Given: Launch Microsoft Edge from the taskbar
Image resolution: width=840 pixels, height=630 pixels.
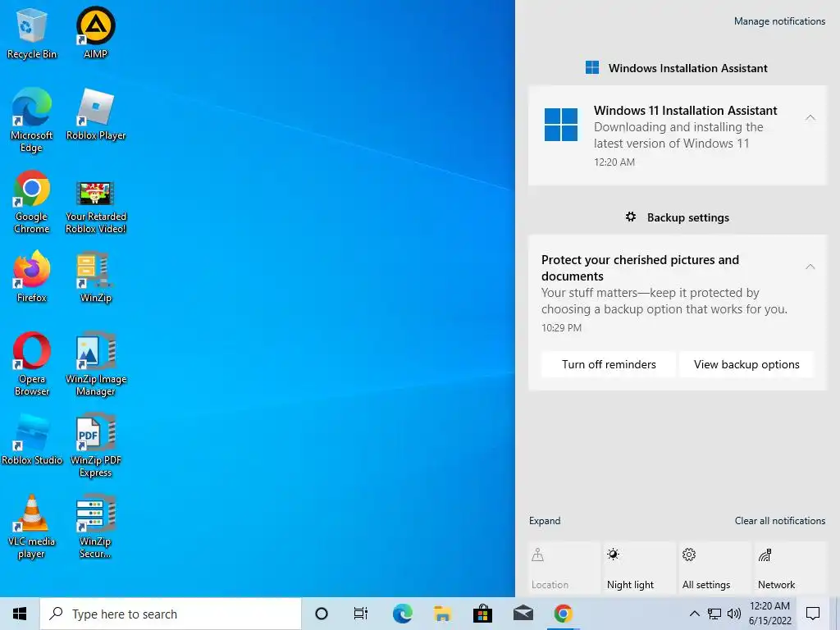Looking at the screenshot, I should coord(402,614).
